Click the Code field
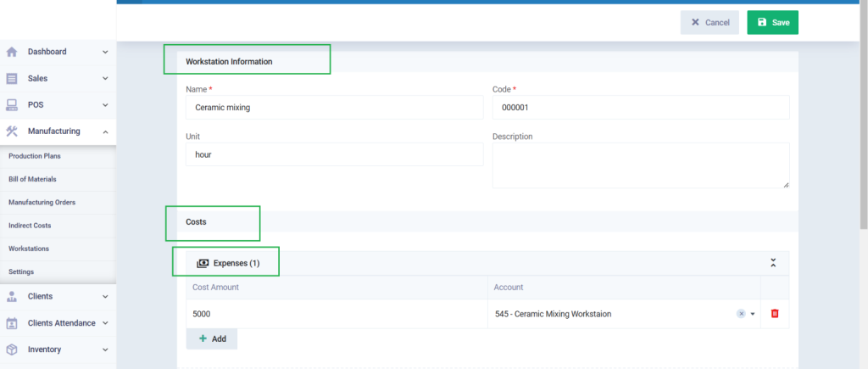Viewport: 868px width, 369px height. coord(641,108)
